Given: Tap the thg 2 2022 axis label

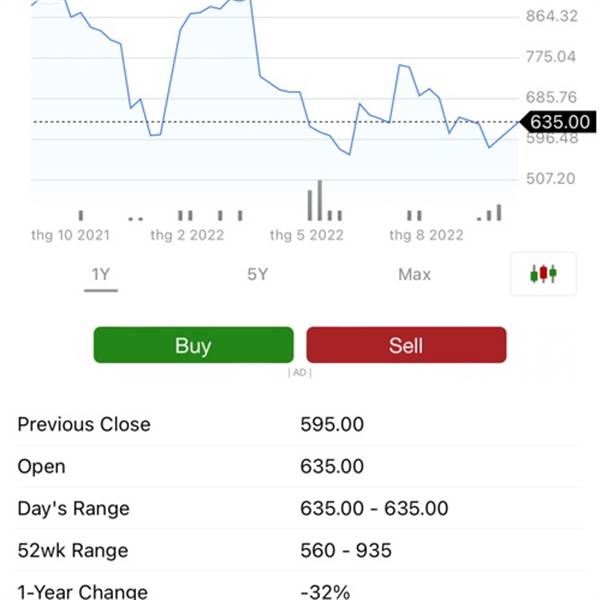Looking at the screenshot, I should point(187,235).
